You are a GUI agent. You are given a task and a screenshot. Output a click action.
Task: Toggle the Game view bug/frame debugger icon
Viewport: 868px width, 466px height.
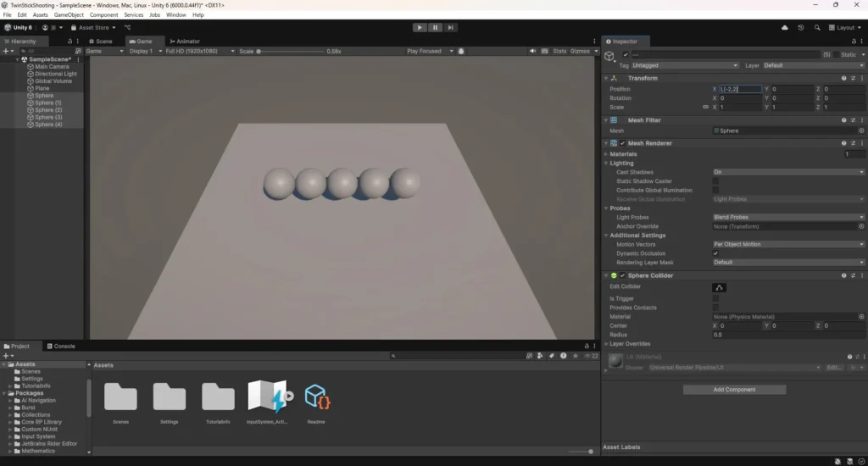(461, 51)
